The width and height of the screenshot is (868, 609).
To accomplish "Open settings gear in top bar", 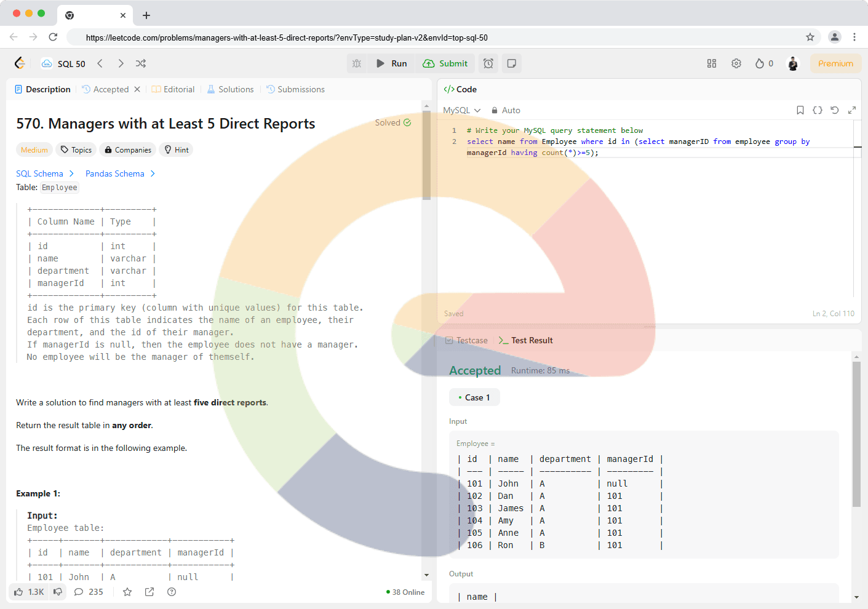I will (x=736, y=63).
